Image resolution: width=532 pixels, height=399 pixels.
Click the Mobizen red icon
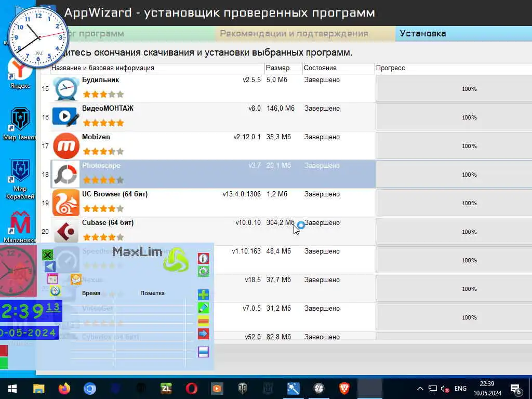(66, 146)
